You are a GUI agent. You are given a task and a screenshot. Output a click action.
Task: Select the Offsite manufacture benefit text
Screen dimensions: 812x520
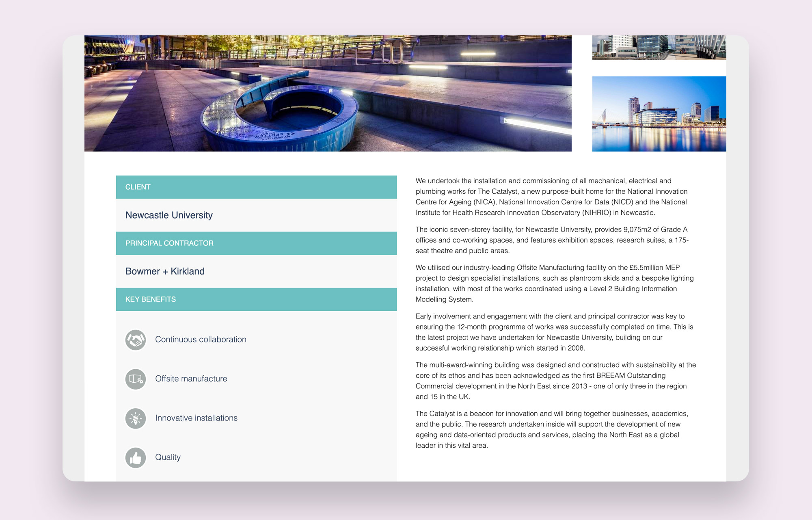point(191,379)
